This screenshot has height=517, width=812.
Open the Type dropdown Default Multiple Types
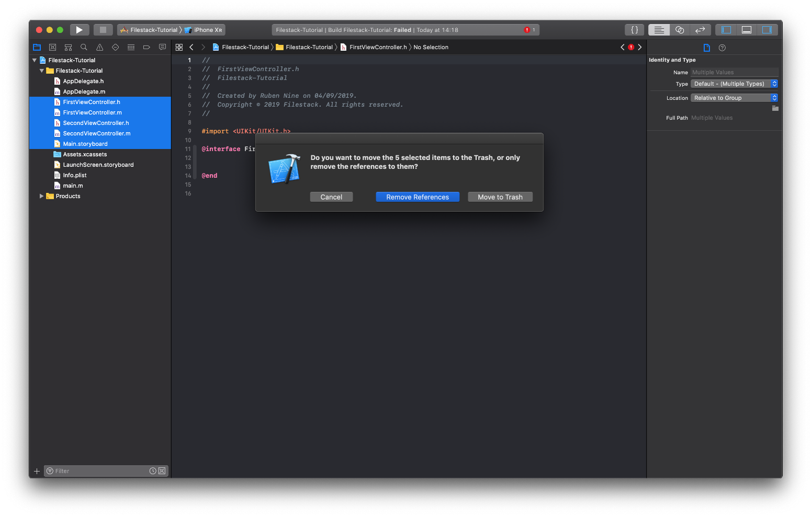735,84
